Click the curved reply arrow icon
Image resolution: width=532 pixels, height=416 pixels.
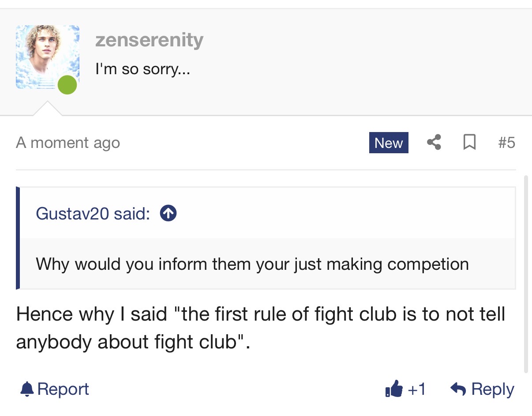(458, 389)
